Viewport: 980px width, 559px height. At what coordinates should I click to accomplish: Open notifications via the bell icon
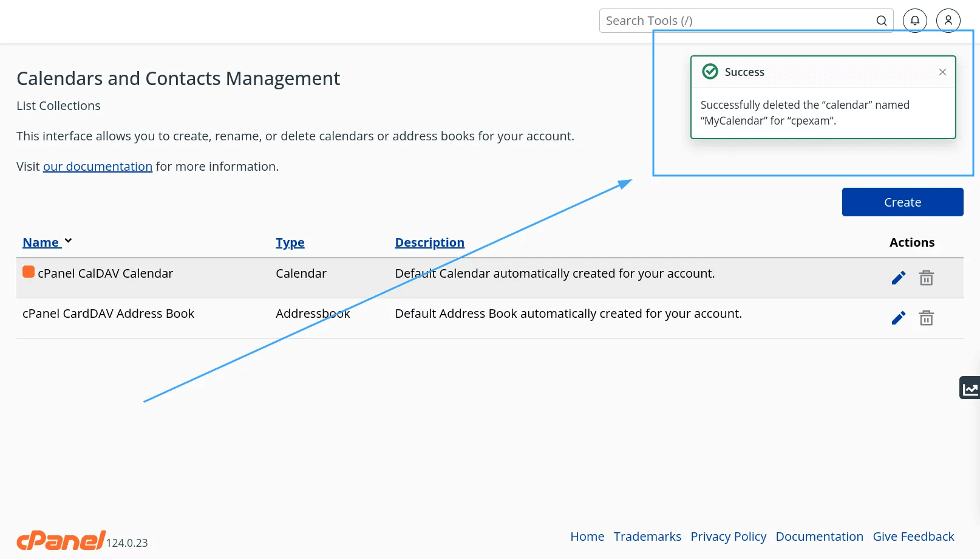(x=914, y=20)
